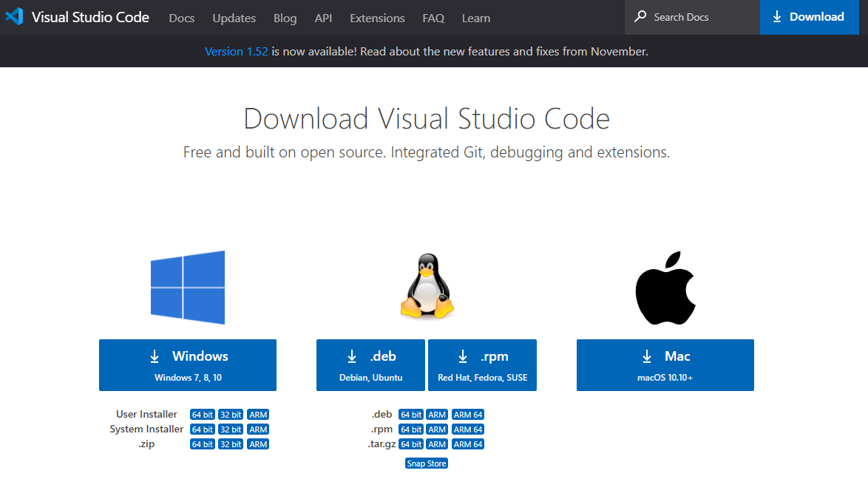Select .tar.gz ARM 64 badge
868x496 pixels.
point(468,444)
